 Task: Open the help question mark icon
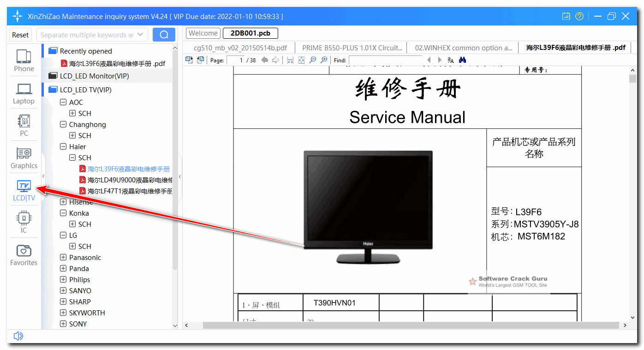point(579,16)
